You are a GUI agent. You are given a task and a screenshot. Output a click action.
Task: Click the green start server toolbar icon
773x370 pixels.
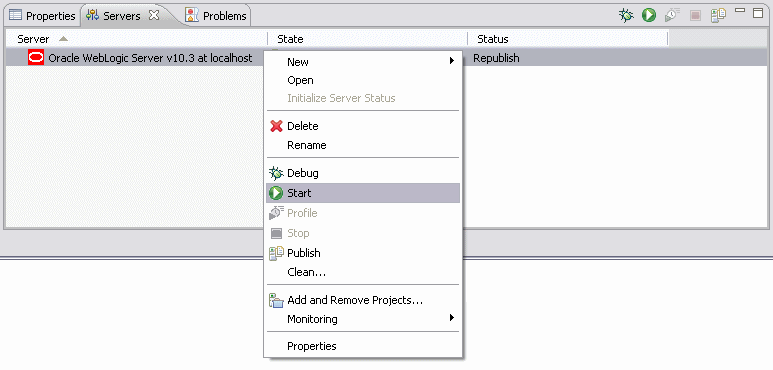point(649,15)
